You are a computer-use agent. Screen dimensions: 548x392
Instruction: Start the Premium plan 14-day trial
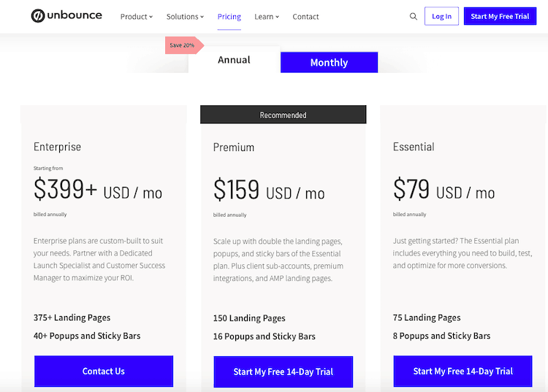(283, 372)
